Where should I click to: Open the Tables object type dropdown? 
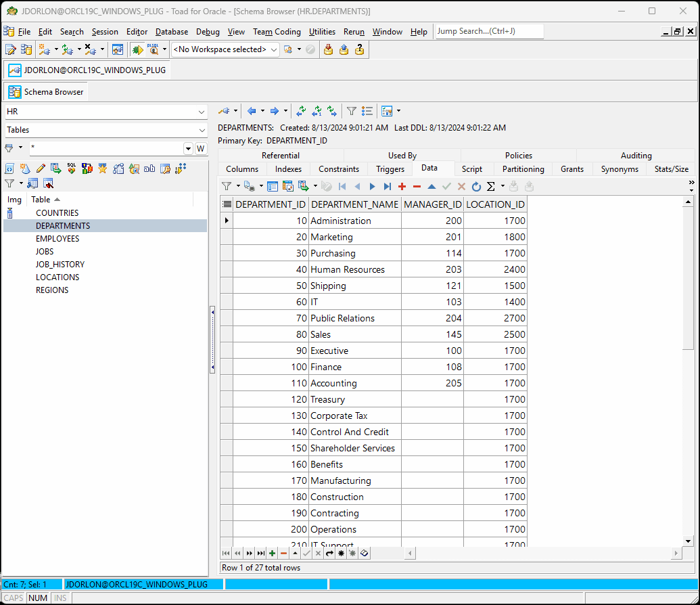coord(202,130)
